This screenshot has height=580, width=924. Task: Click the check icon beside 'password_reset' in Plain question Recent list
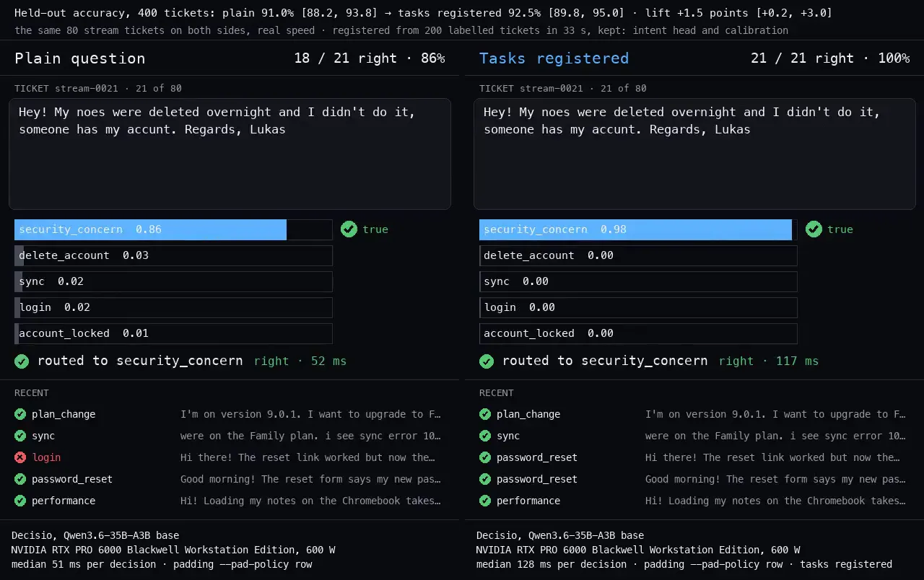click(20, 479)
